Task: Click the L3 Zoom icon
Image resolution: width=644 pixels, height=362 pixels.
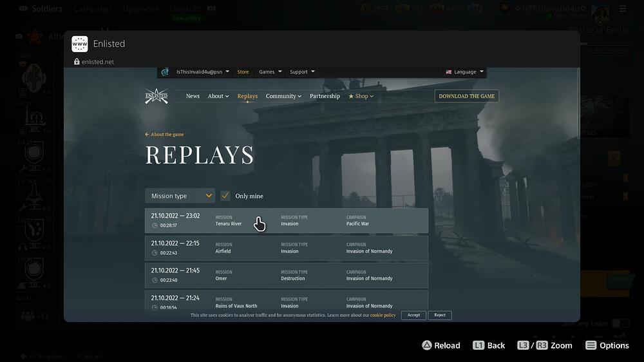Action: pos(523,345)
